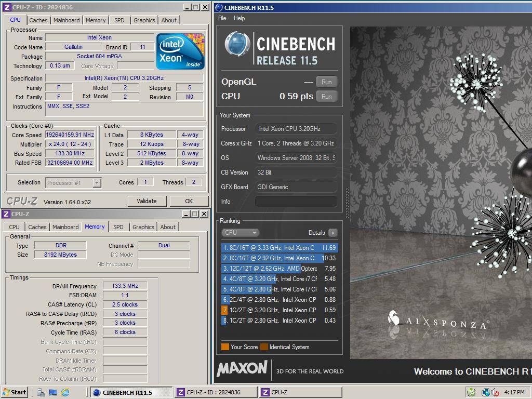Select ranking row 1 with score 11.69
Image resolution: width=532 pixels, height=399 pixels.
(x=280, y=248)
